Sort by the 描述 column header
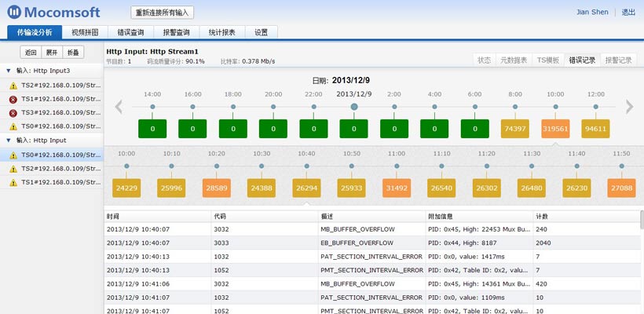The width and height of the screenshot is (644, 314). 372,216
